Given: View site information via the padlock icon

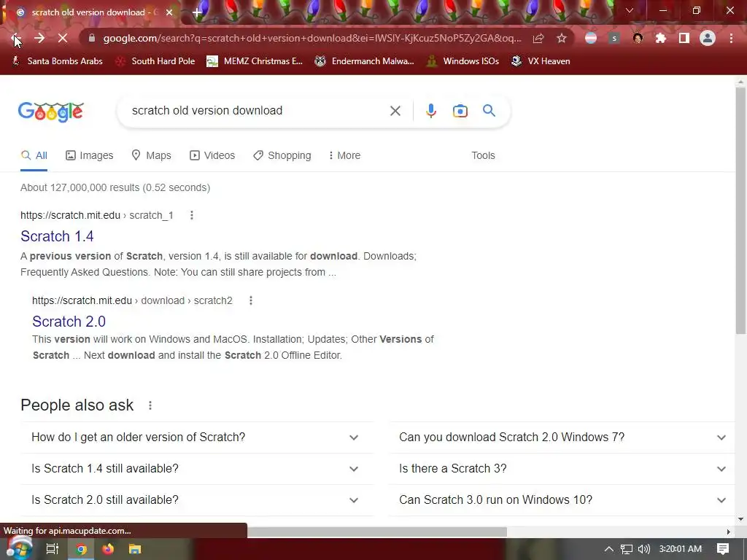Looking at the screenshot, I should [x=92, y=38].
